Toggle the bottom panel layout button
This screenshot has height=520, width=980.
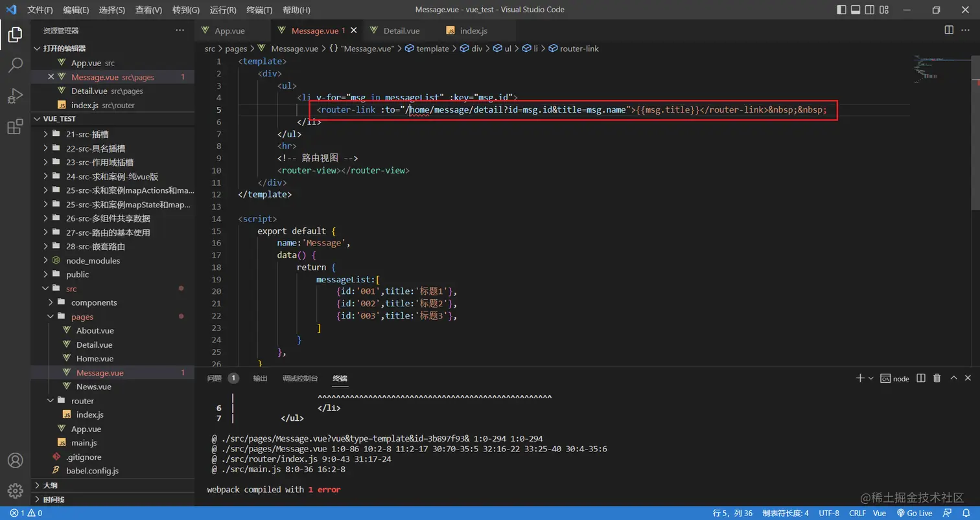pyautogui.click(x=856, y=10)
